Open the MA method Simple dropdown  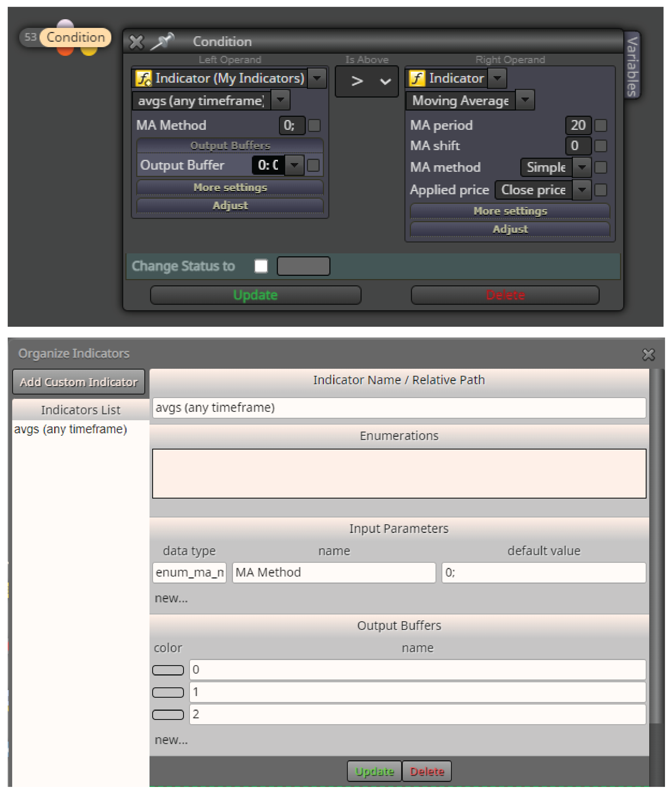(582, 167)
